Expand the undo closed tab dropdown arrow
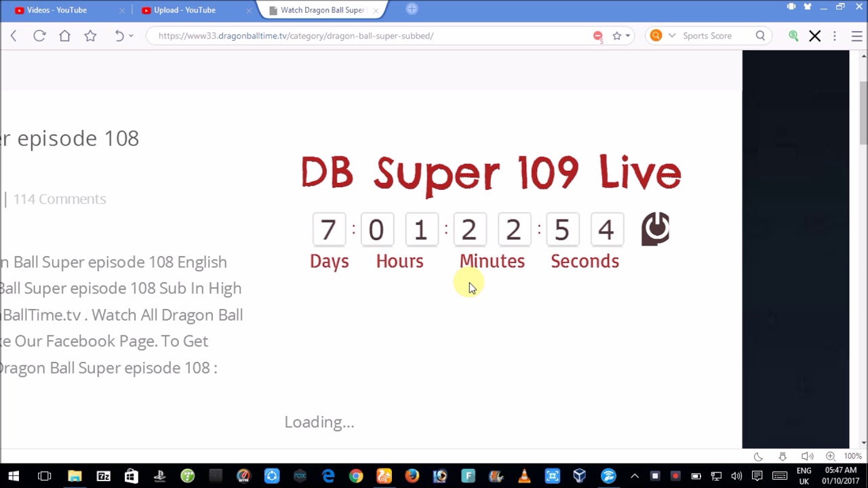 131,36
